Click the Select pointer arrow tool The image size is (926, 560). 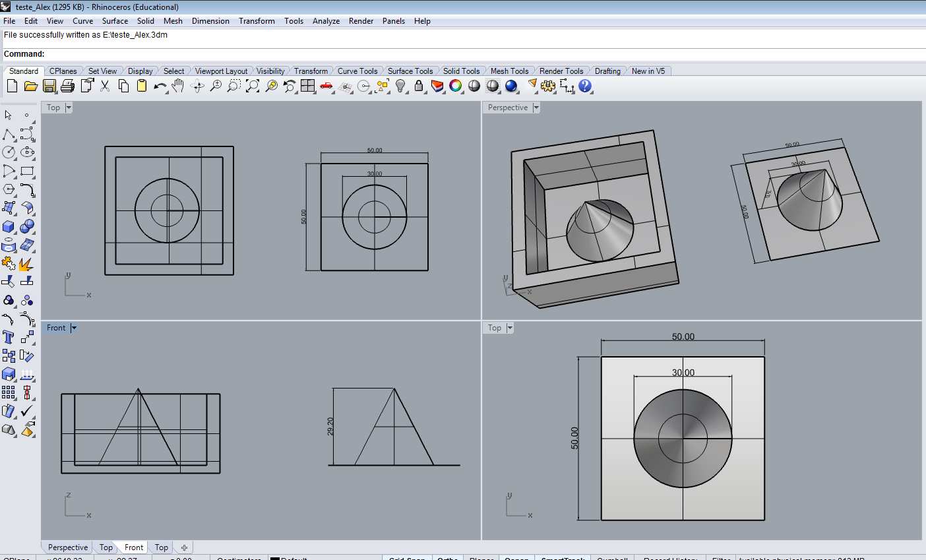click(9, 115)
